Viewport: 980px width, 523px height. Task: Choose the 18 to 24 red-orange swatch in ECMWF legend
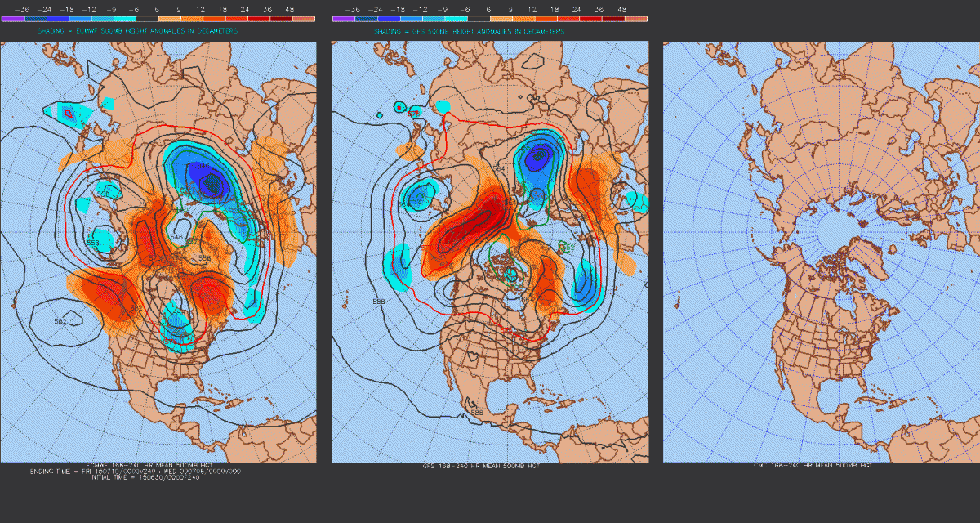(x=237, y=19)
